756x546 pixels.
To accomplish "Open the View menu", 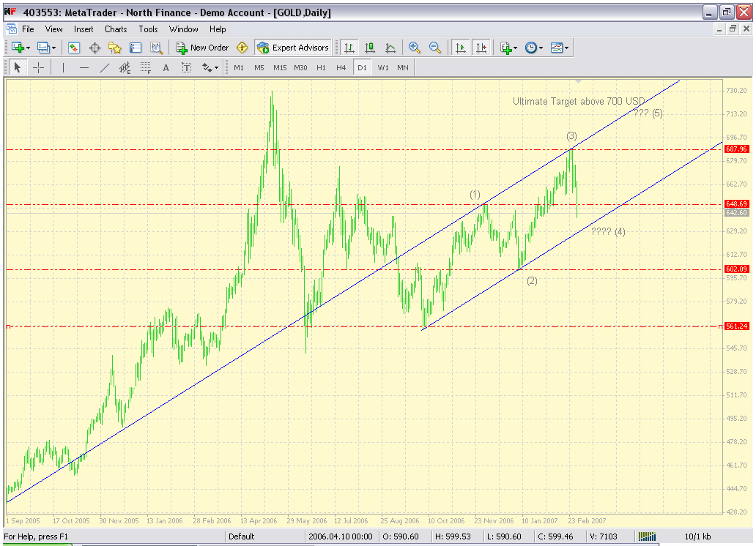I will tap(54, 29).
